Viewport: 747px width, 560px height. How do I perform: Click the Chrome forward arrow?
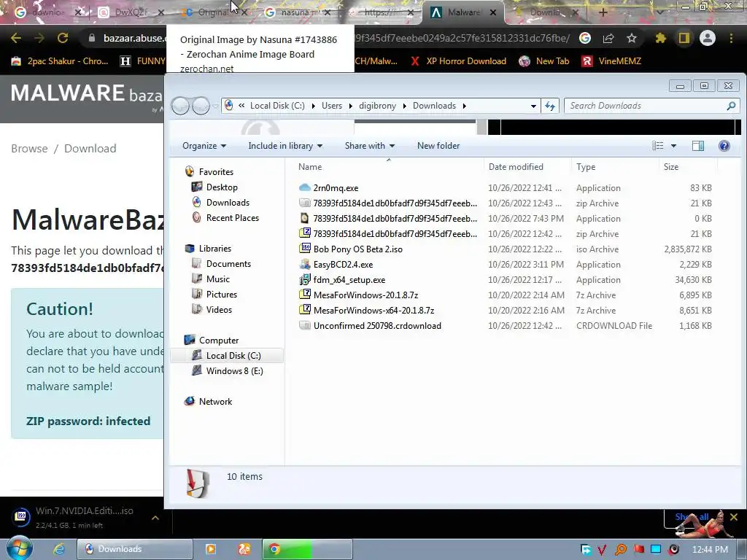point(39,38)
